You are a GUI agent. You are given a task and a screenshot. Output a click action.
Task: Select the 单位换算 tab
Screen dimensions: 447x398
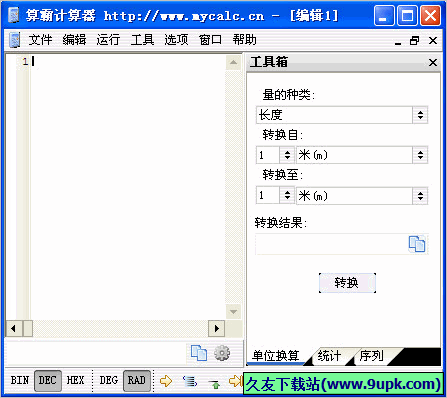pyautogui.click(x=276, y=356)
